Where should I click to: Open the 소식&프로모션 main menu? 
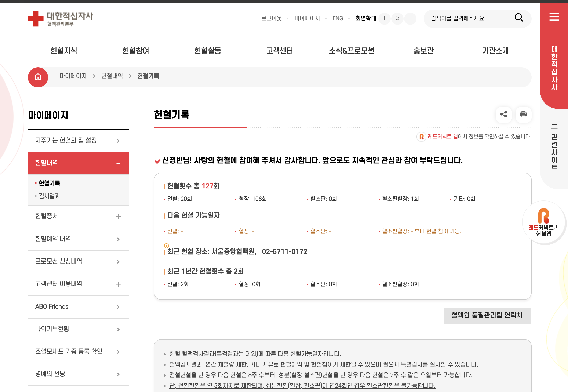tap(352, 51)
